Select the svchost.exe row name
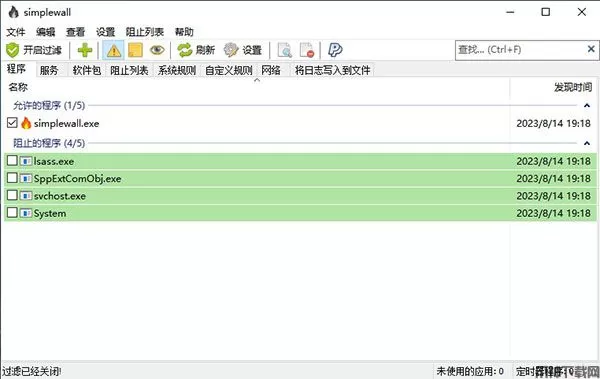Image resolution: width=600 pixels, height=379 pixels. (x=60, y=196)
